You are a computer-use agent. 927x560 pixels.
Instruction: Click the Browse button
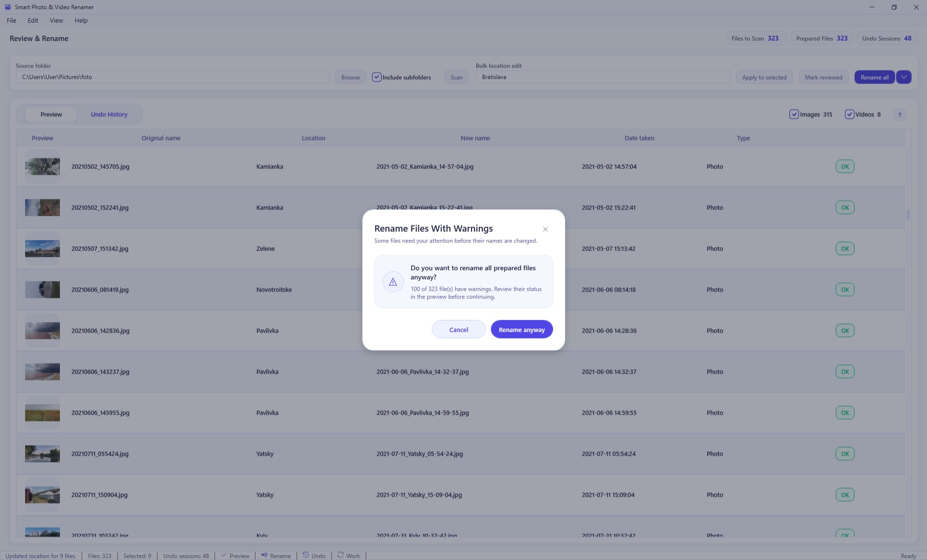(350, 77)
